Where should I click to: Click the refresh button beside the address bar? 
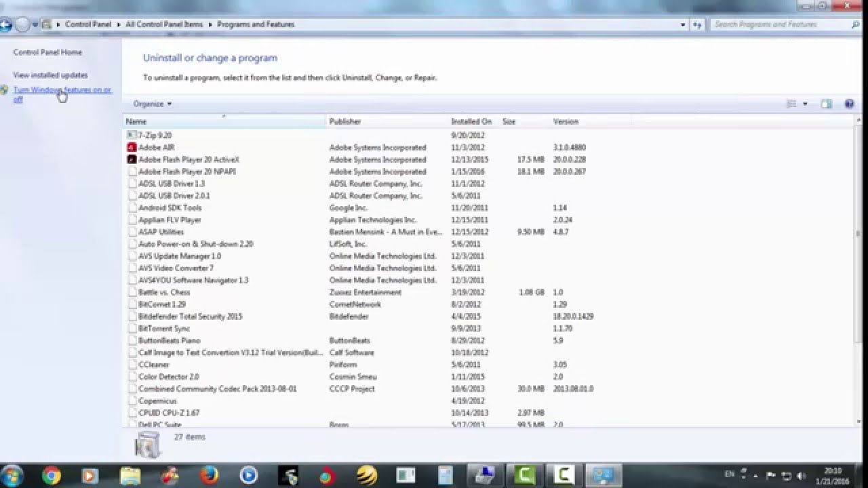click(x=697, y=24)
